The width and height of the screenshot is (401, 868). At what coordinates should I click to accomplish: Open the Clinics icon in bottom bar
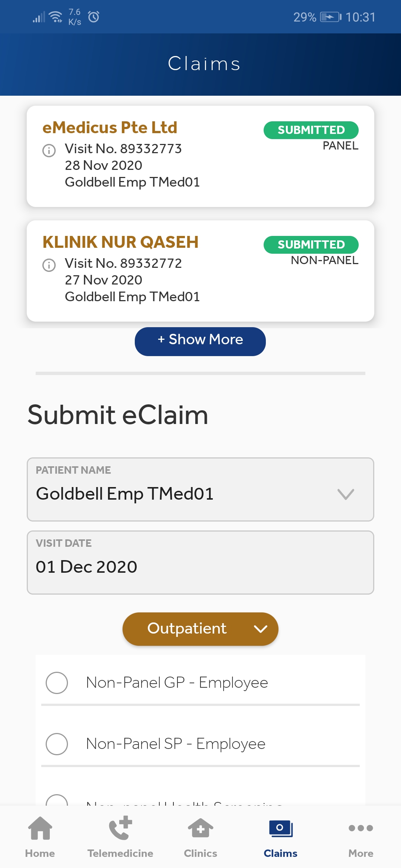point(200,828)
